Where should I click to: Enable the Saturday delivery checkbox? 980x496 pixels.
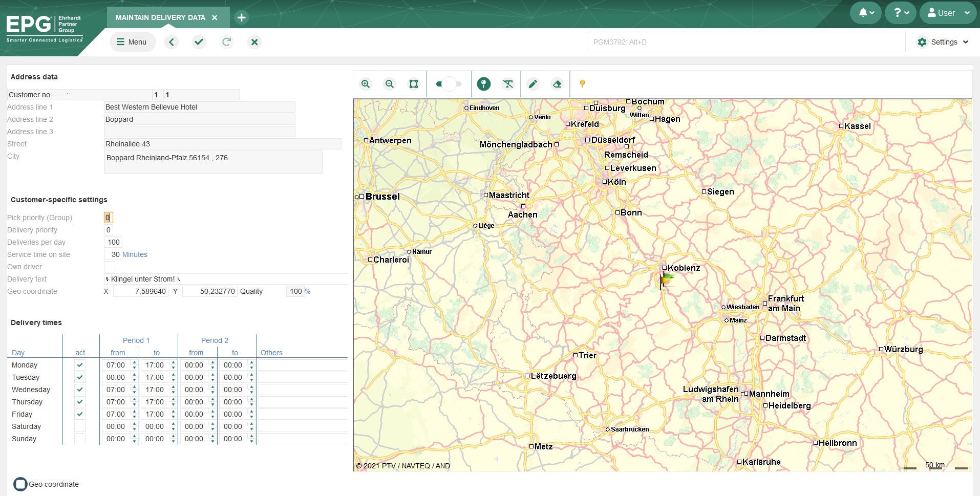[x=79, y=426]
